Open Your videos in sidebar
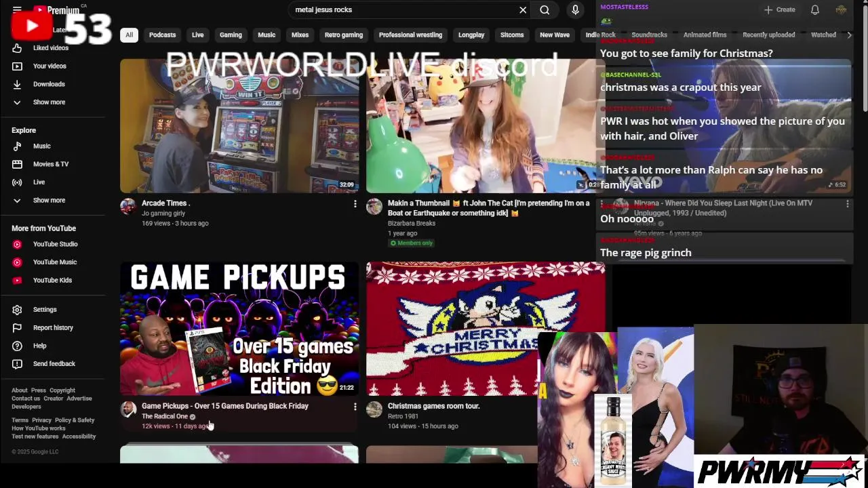Viewport: 868px width, 488px height. (50, 66)
